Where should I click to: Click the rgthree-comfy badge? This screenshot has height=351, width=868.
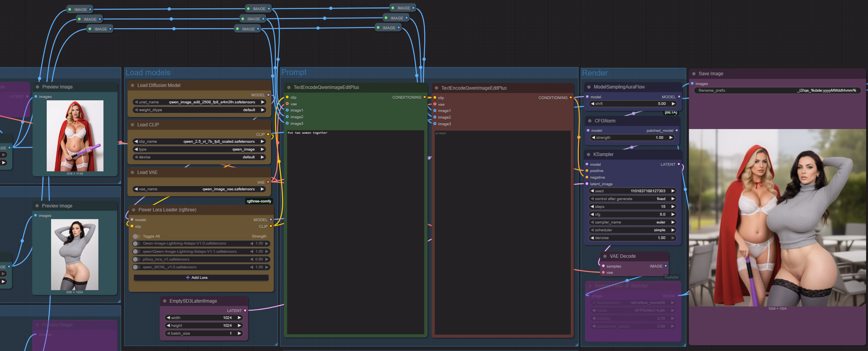pyautogui.click(x=259, y=201)
